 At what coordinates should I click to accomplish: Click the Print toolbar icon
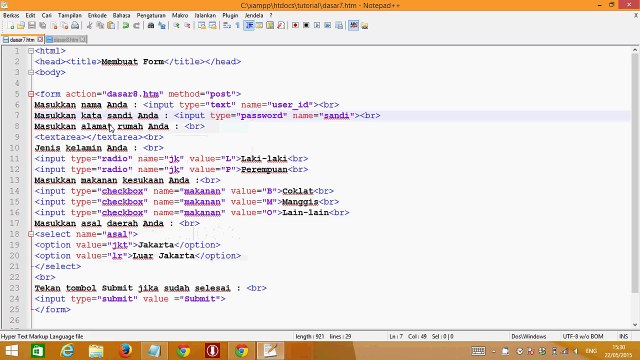[x=75, y=25]
